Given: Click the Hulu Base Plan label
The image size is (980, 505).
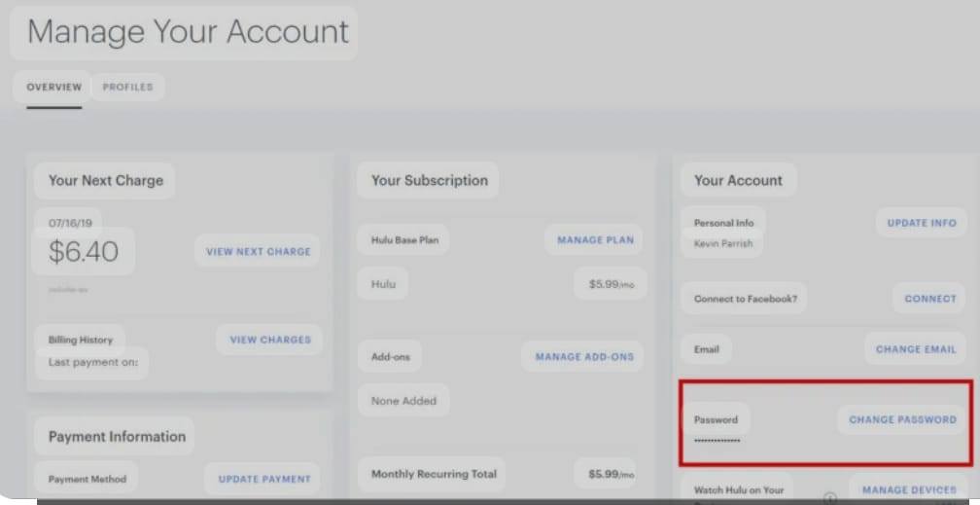Looking at the screenshot, I should [x=405, y=239].
